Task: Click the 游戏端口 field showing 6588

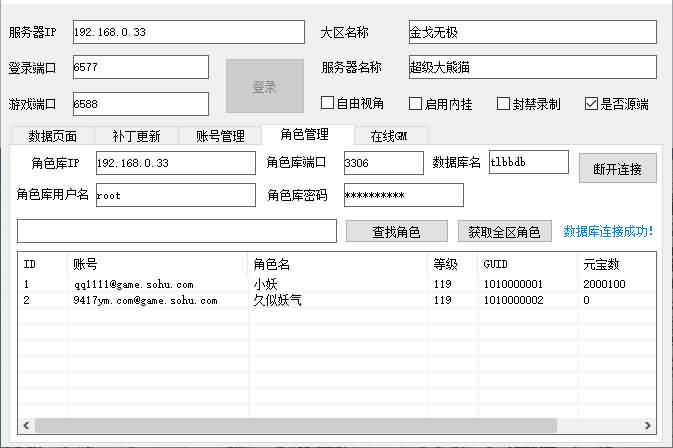Action: (x=141, y=104)
